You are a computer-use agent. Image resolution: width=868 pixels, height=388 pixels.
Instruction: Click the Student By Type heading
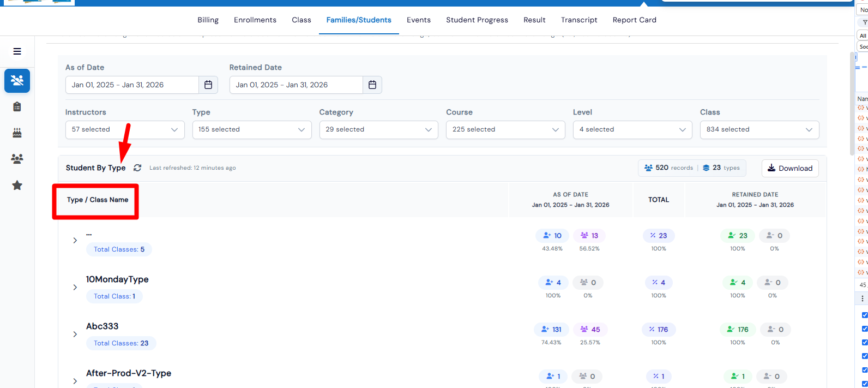coord(96,168)
